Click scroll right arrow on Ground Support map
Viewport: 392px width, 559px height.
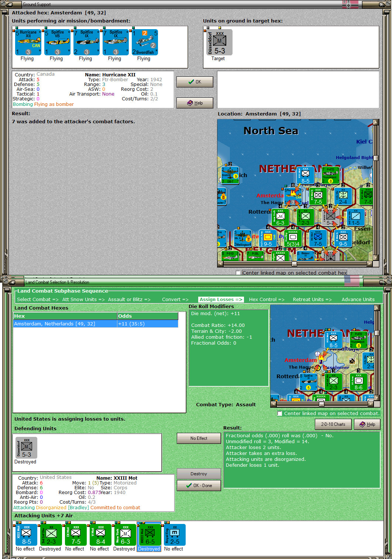coord(369,264)
